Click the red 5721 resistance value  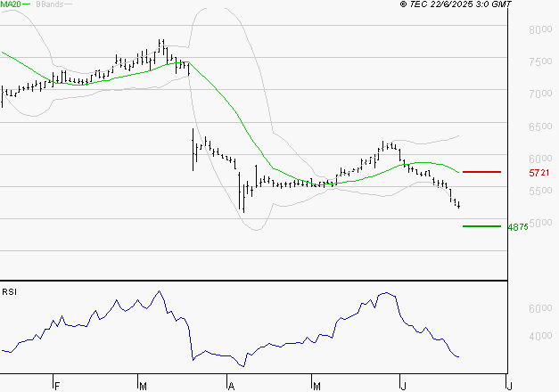[539, 173]
